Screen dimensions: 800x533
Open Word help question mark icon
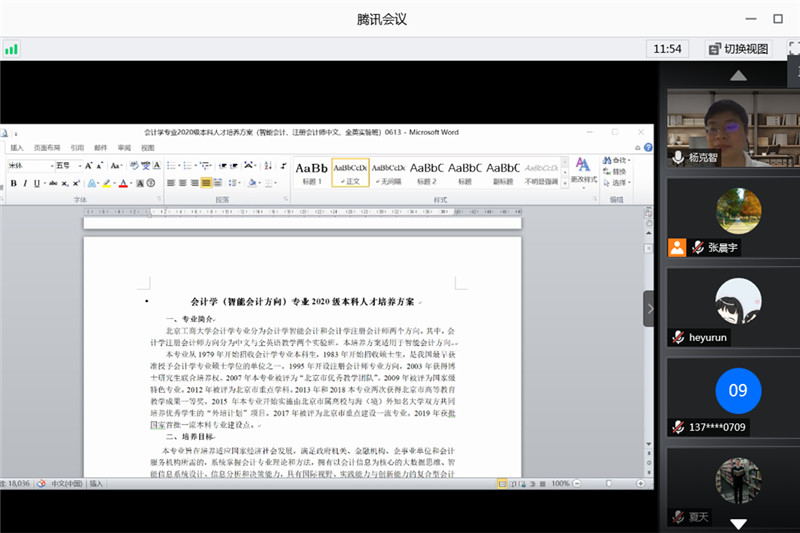tap(646, 147)
